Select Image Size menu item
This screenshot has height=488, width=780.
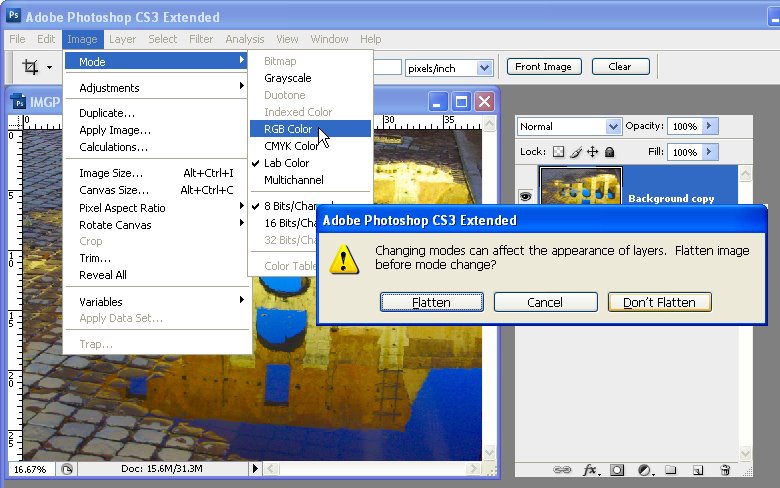[156, 173]
